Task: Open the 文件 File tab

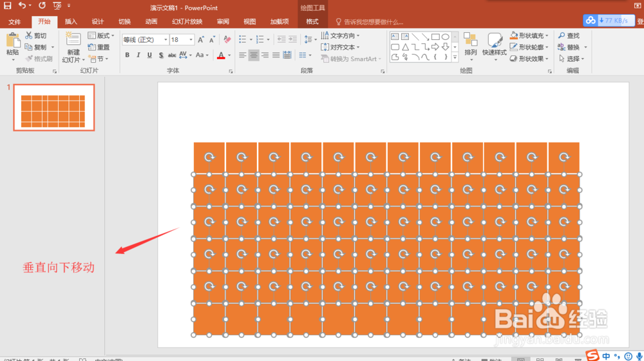Action: click(14, 21)
